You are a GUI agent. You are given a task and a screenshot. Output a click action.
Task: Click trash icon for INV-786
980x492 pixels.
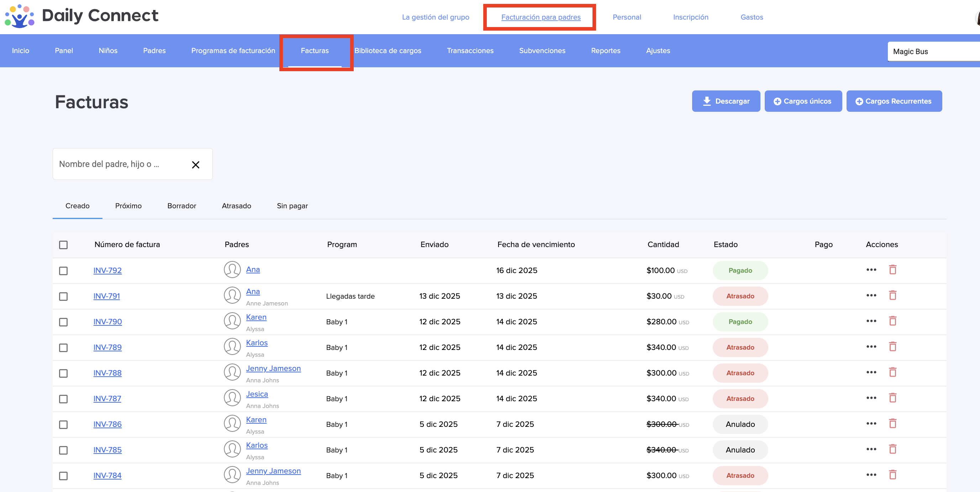(892, 424)
